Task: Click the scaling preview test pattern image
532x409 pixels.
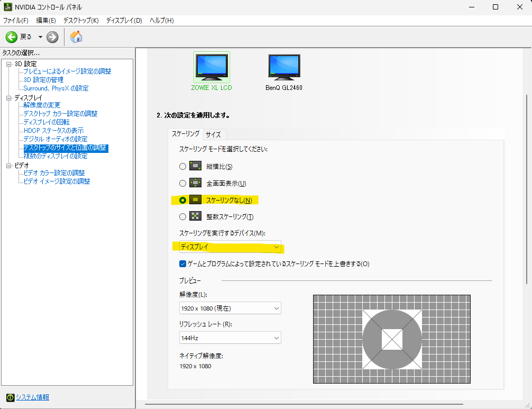Action: point(392,339)
